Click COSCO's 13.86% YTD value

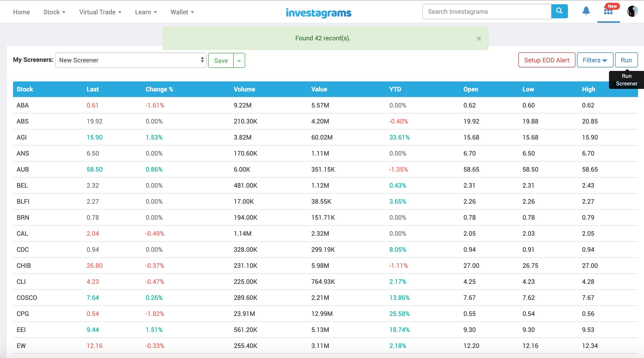[399, 298]
